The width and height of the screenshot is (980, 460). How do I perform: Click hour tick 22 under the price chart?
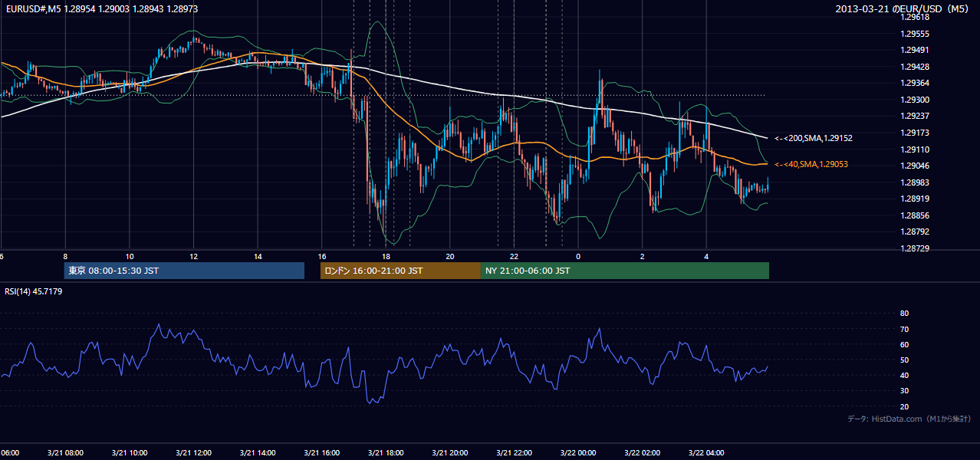[x=514, y=256]
